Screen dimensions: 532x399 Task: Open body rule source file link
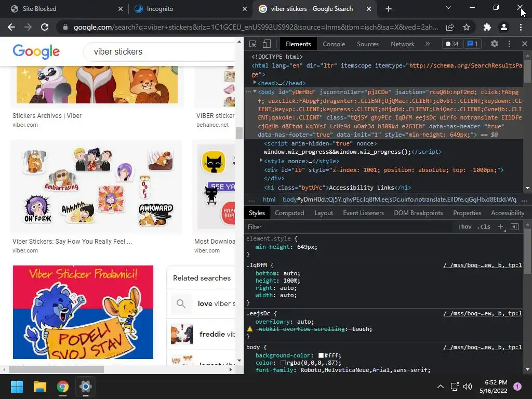[483, 347]
